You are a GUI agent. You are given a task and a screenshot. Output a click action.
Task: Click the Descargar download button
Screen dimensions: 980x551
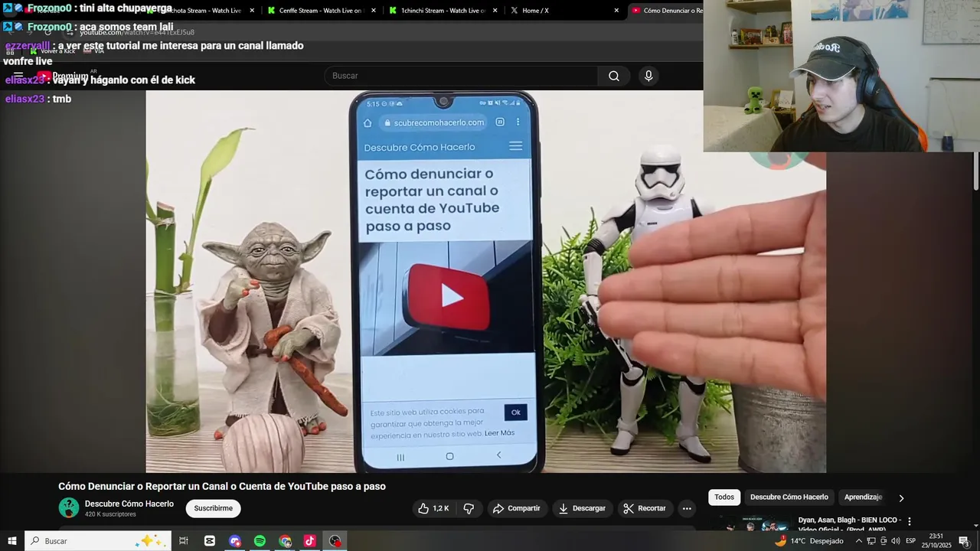tap(582, 508)
